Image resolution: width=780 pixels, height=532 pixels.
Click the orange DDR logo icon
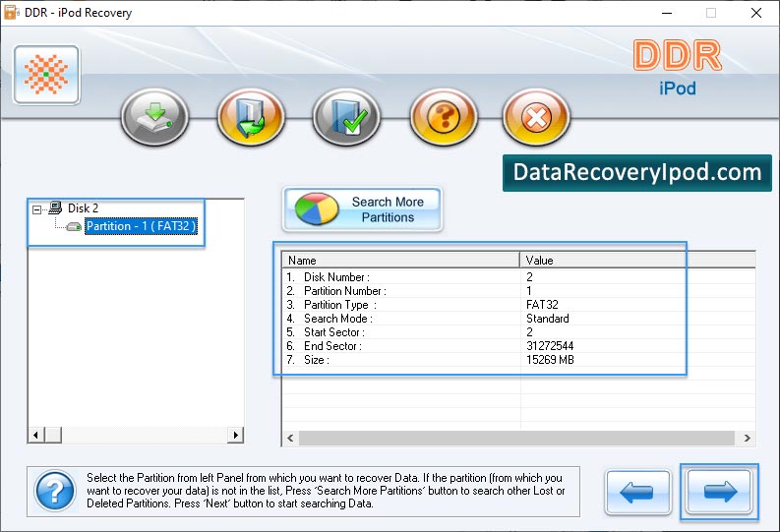(x=47, y=75)
